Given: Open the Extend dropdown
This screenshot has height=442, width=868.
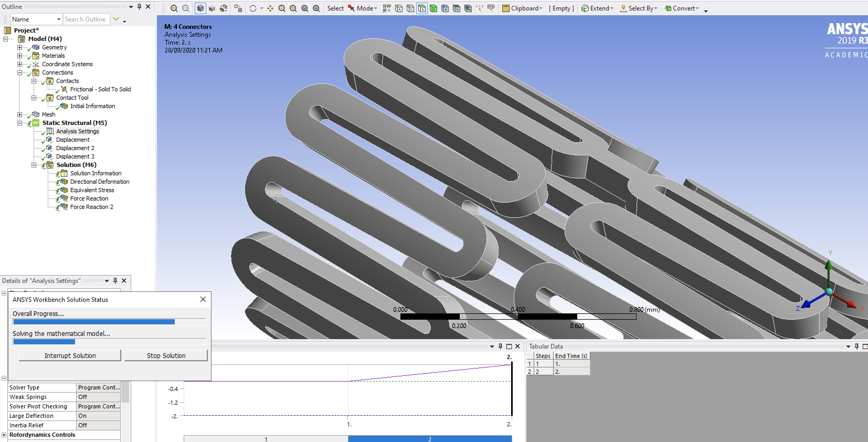Looking at the screenshot, I should click(x=598, y=8).
